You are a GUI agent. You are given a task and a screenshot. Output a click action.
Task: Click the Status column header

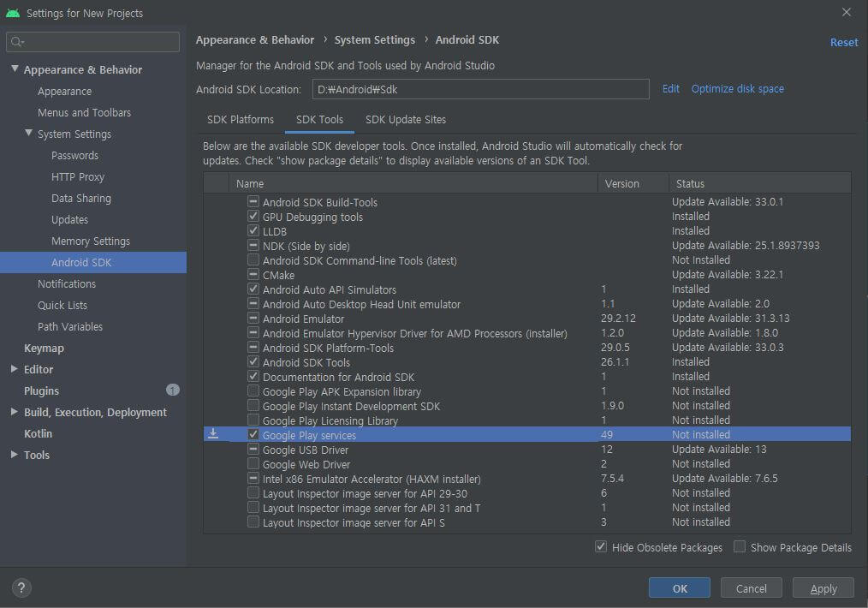click(759, 183)
